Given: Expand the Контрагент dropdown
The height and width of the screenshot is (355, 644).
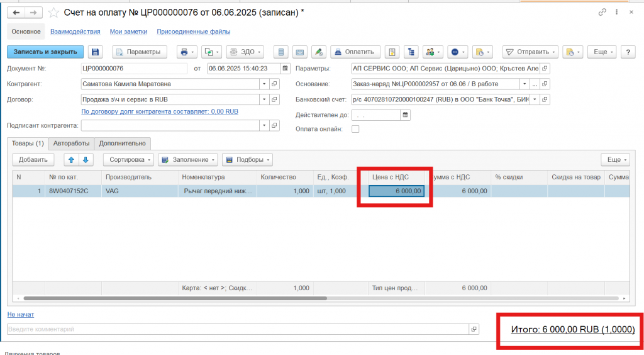Looking at the screenshot, I should (x=265, y=84).
